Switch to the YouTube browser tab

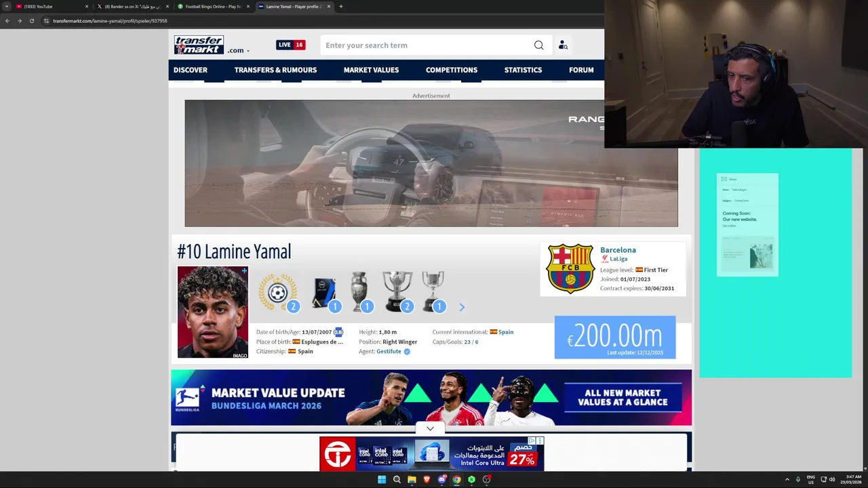coord(51,6)
